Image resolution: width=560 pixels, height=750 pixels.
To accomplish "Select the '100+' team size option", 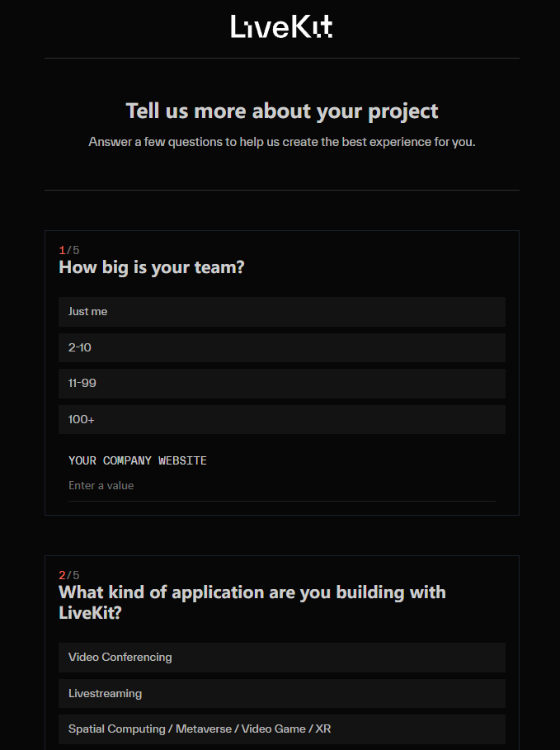I will pyautogui.click(x=282, y=419).
